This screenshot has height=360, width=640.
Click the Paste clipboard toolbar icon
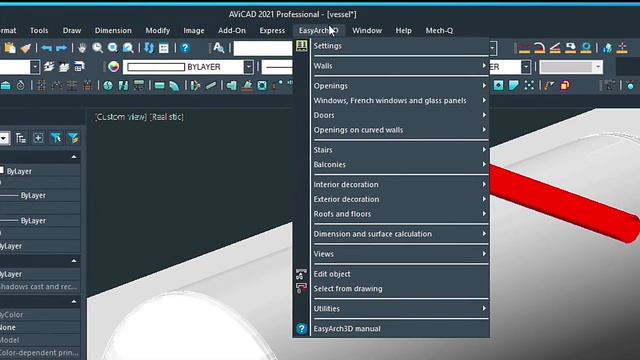[9, 48]
